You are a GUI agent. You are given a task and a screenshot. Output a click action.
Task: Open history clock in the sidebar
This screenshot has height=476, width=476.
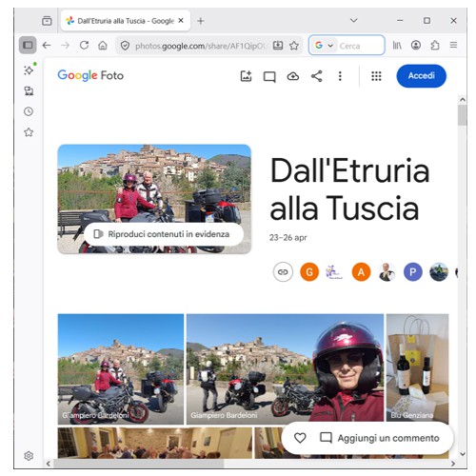click(x=29, y=111)
